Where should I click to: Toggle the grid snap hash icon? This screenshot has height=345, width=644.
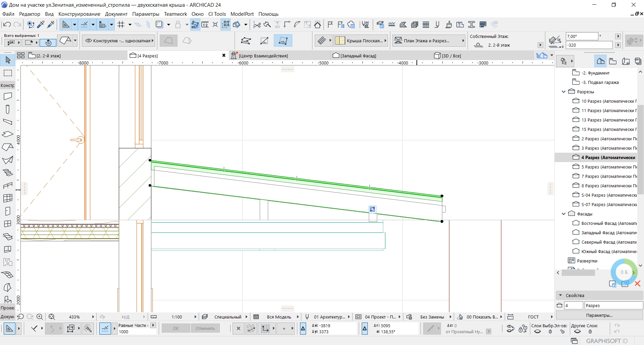[x=121, y=24]
